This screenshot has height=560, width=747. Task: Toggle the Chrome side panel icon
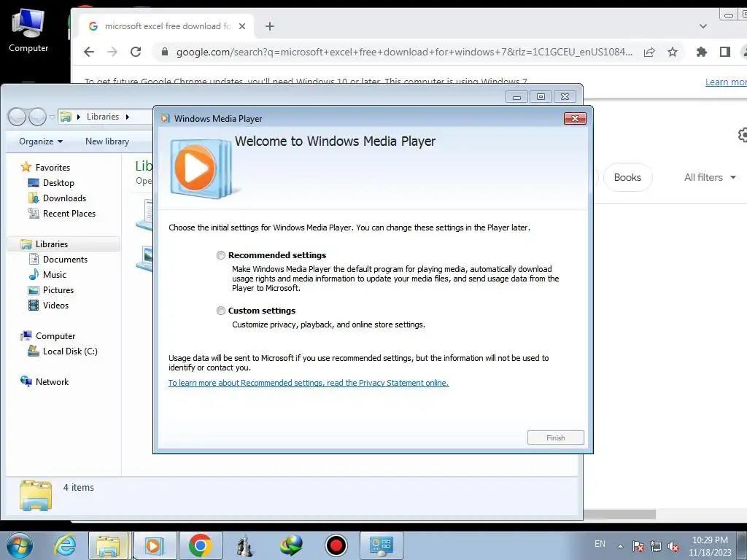coord(724,52)
